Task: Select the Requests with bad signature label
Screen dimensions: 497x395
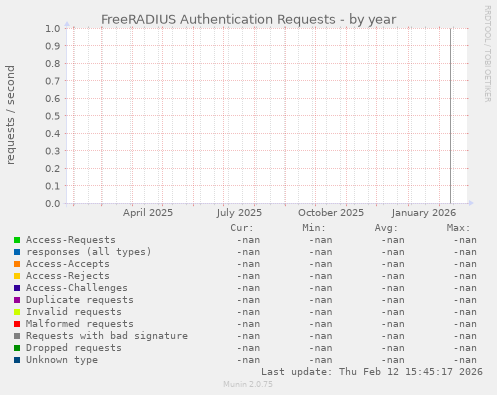Action: [107, 336]
